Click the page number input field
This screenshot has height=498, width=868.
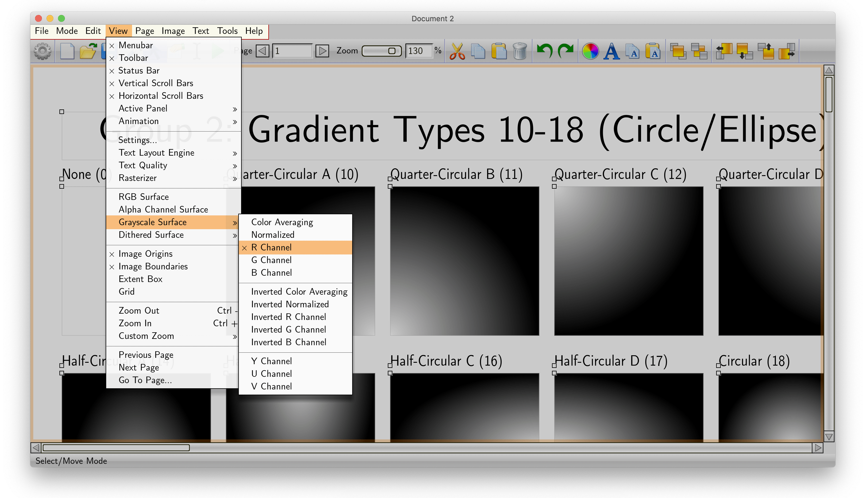click(x=292, y=51)
